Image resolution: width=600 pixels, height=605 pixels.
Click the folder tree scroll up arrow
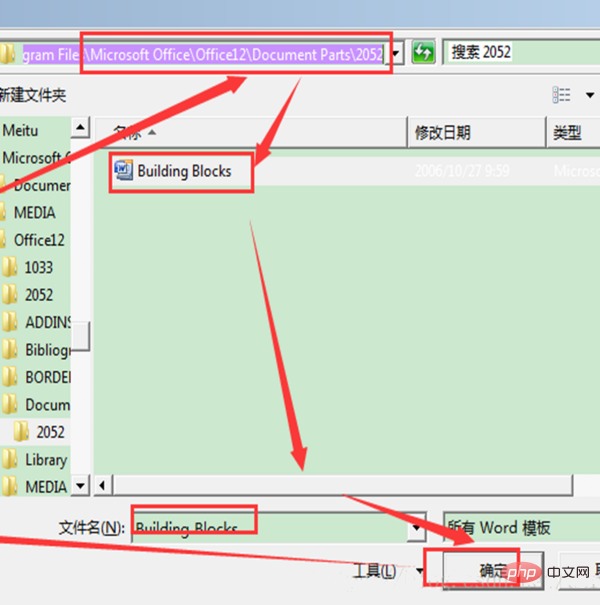(x=81, y=128)
